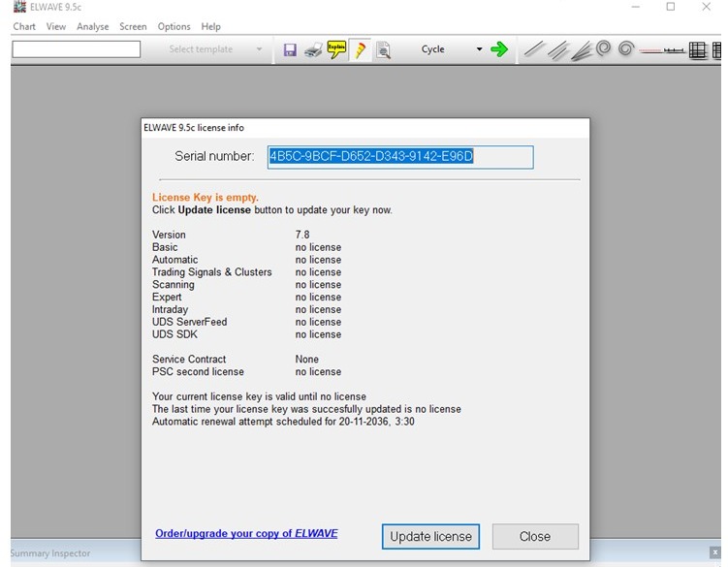This screenshot has width=728, height=567.
Task: Select the red horizontal line tool
Action: tap(650, 50)
